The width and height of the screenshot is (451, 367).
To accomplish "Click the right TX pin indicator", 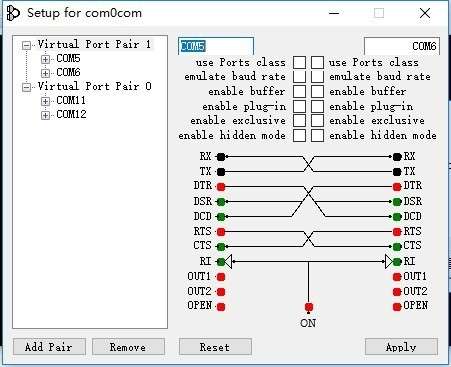I will tap(397, 172).
